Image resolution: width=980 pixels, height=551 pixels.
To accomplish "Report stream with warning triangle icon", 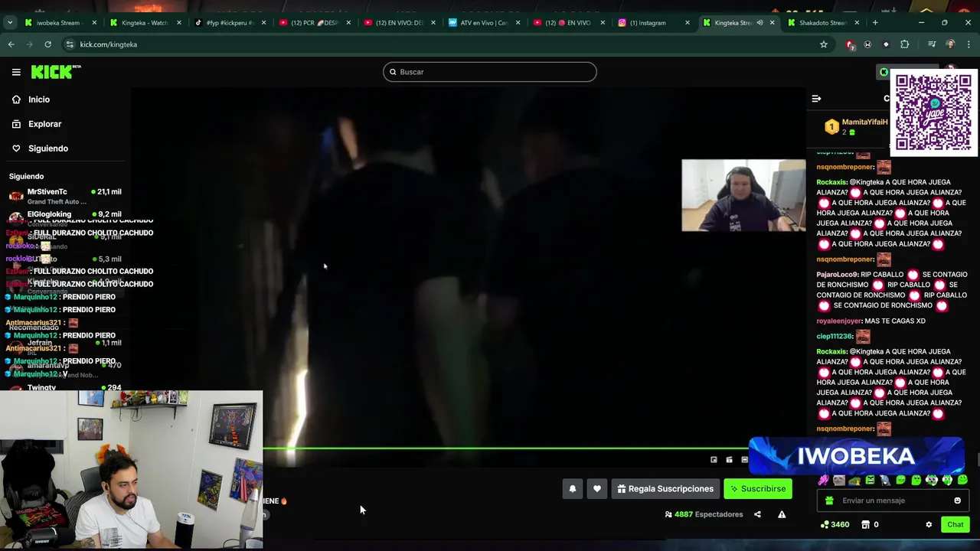I will tap(782, 514).
